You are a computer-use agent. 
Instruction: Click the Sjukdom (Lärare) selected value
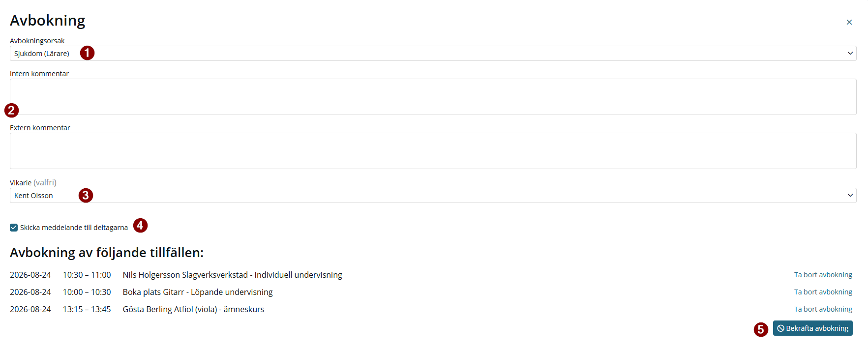(x=42, y=54)
